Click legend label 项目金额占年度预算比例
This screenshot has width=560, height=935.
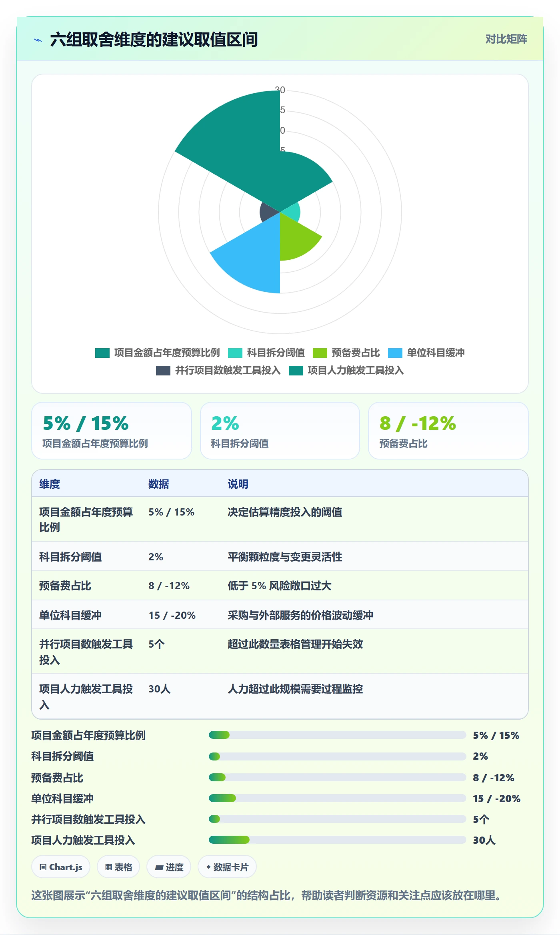coord(167,353)
